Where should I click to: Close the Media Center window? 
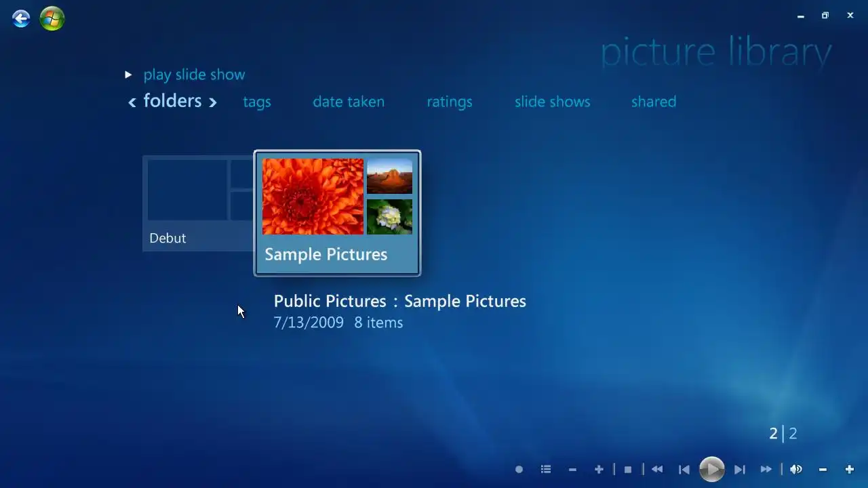850,16
